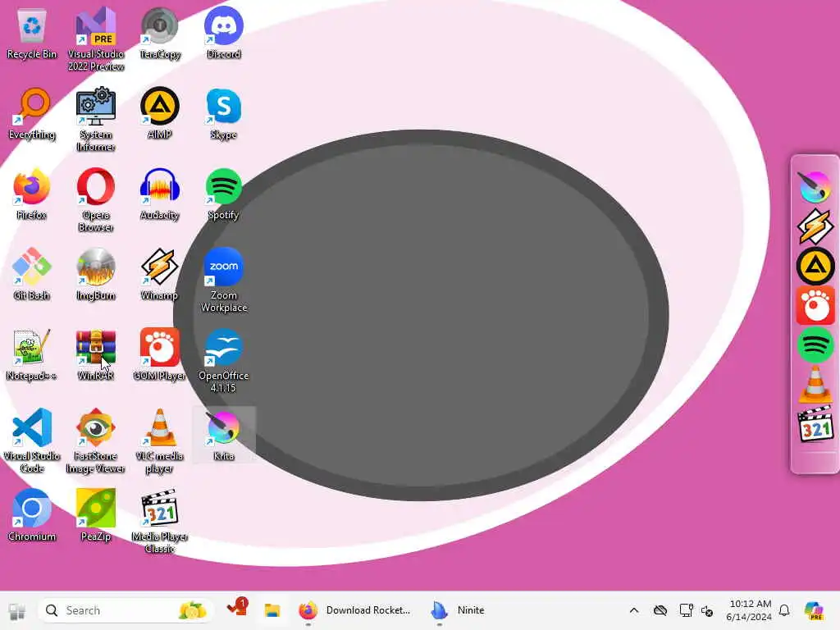
Task: Launch VLC from the side dock
Action: point(815,385)
